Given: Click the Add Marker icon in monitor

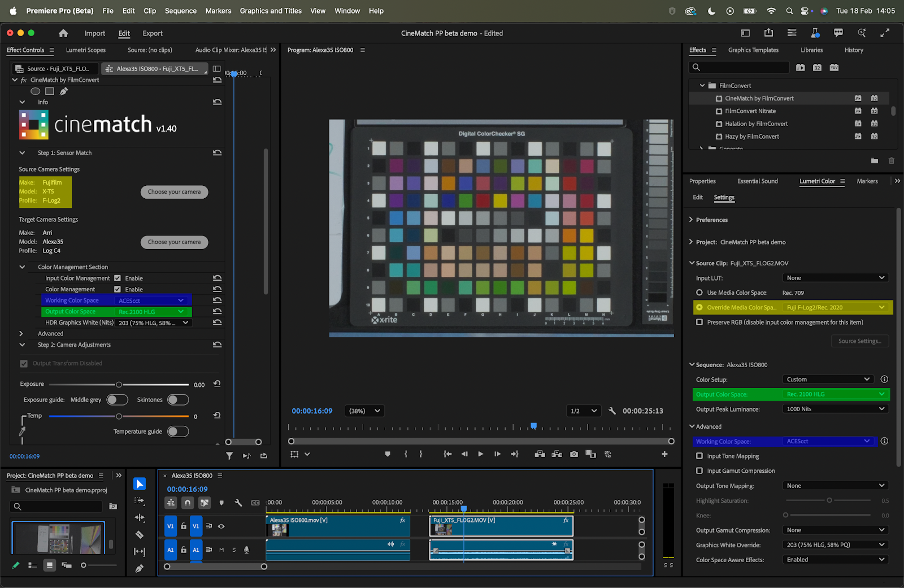Looking at the screenshot, I should tap(388, 454).
